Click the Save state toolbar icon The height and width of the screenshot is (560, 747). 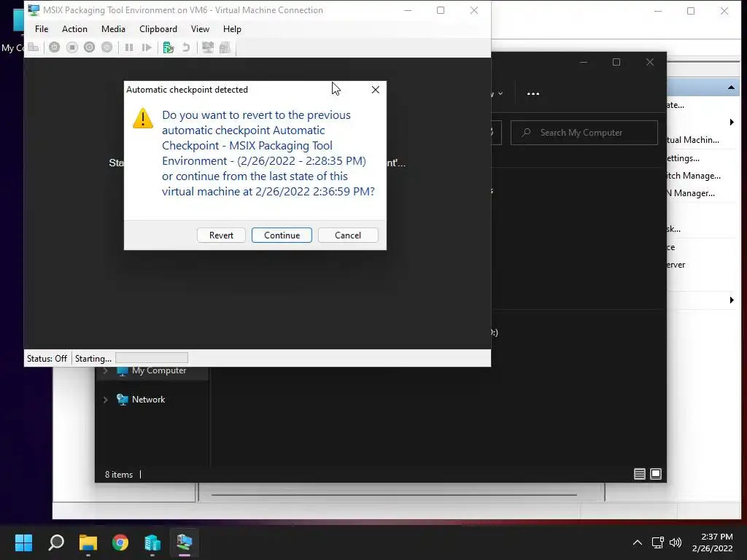click(x=107, y=47)
